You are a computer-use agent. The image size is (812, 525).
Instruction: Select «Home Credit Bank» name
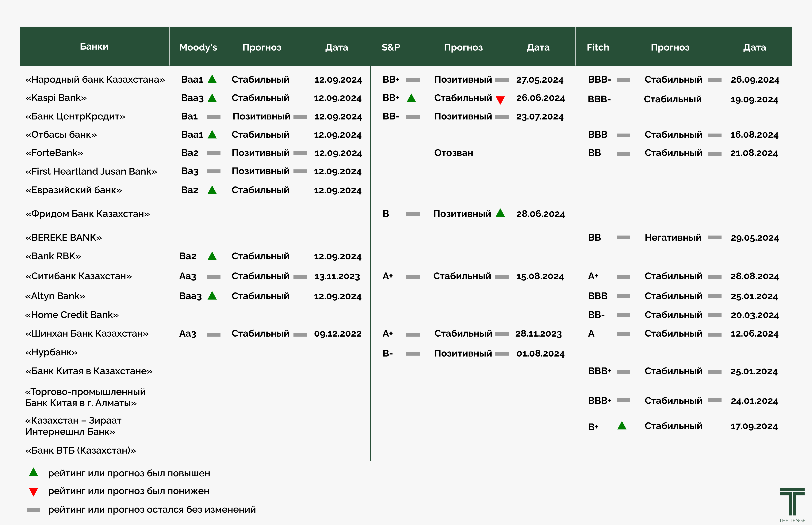point(72,315)
